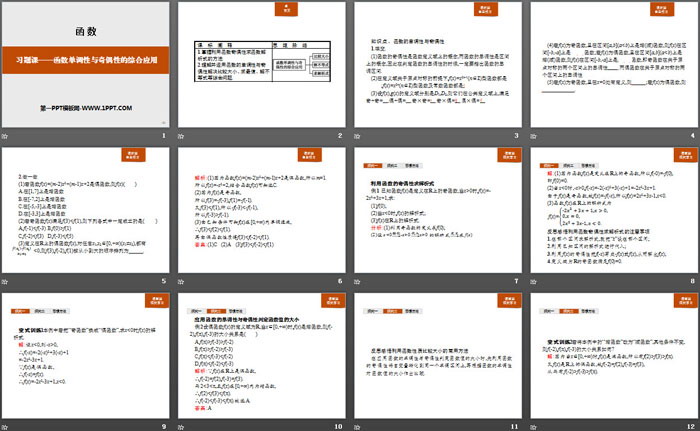Click star icon under slide 11
This screenshot has width=700, height=431.
[357, 427]
